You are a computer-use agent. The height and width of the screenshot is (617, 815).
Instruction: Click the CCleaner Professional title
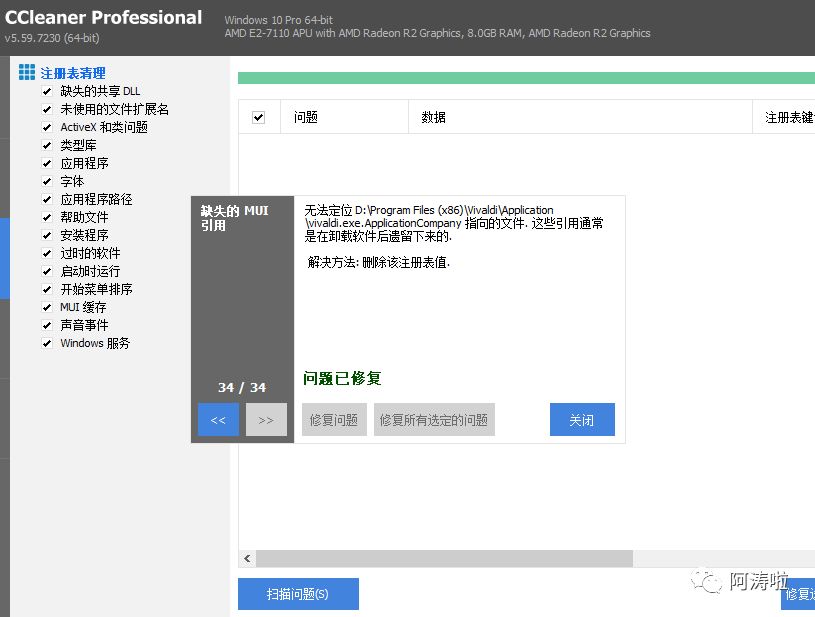click(x=103, y=17)
